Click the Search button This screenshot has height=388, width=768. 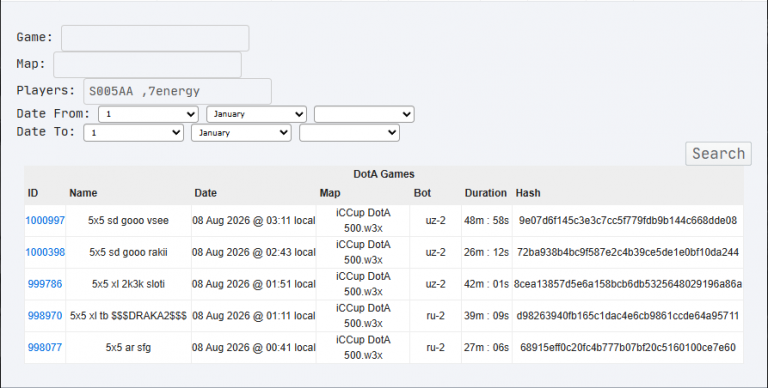718,154
